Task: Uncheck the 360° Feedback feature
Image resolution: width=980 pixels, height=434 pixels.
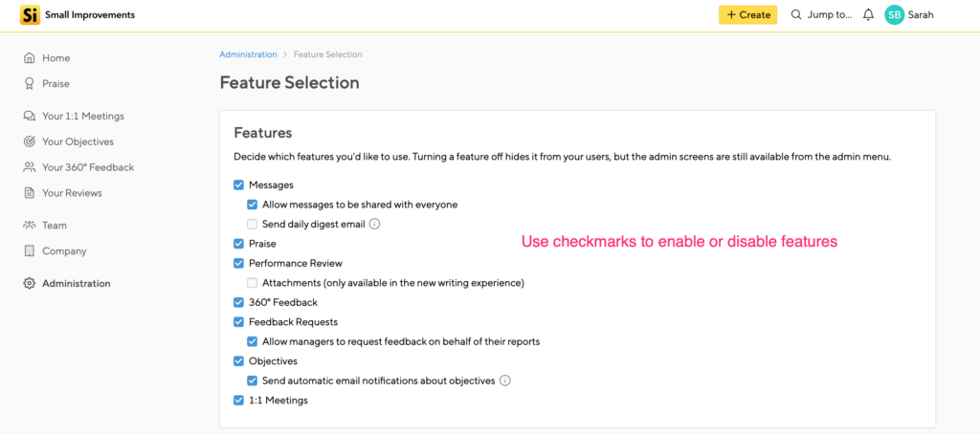Action: click(x=238, y=302)
